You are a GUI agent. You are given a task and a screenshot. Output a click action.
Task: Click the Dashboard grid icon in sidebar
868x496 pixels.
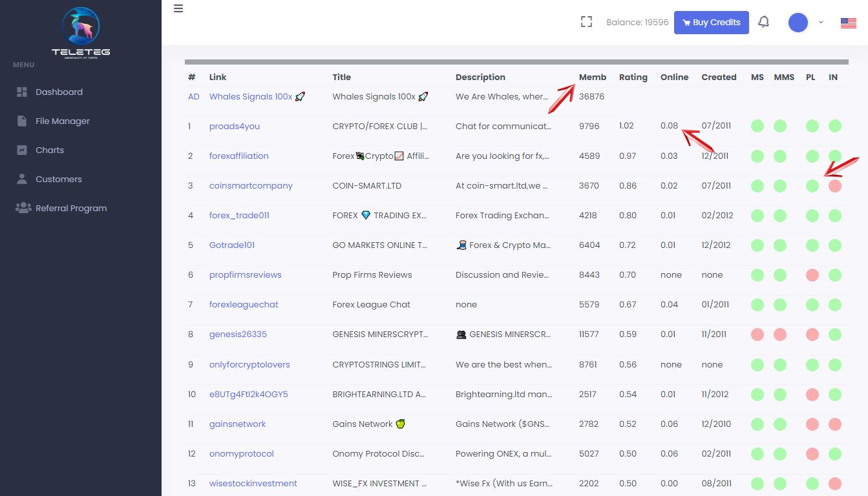pos(22,92)
